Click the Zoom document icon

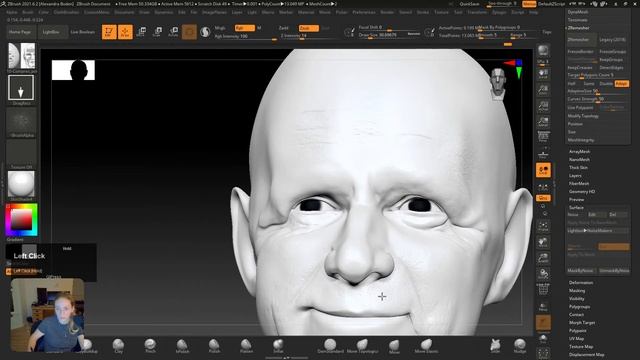click(x=543, y=90)
